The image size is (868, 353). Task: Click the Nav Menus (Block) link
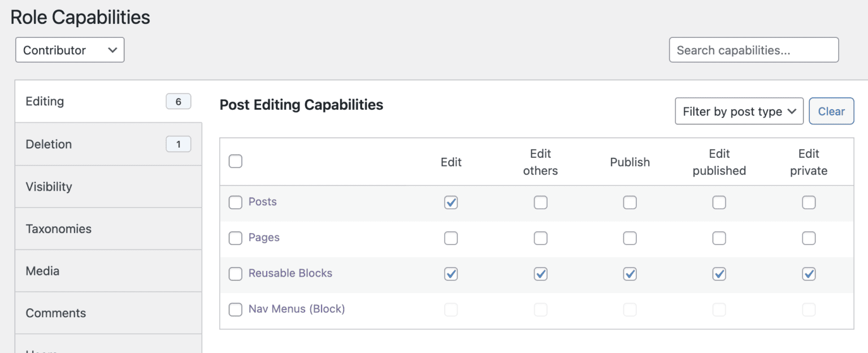coord(297,309)
